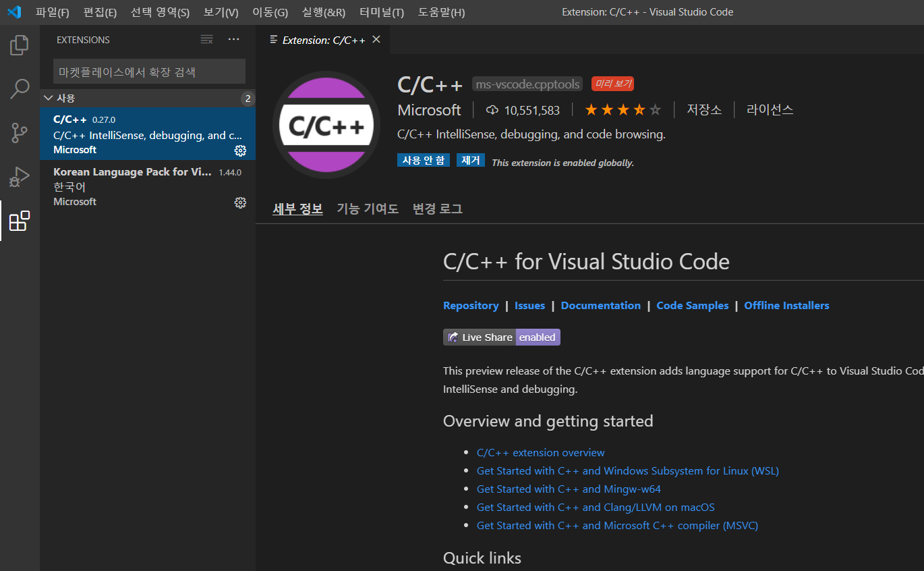Viewport: 924px width, 571px height.
Task: Open Source Control view in activity bar
Action: click(20, 133)
